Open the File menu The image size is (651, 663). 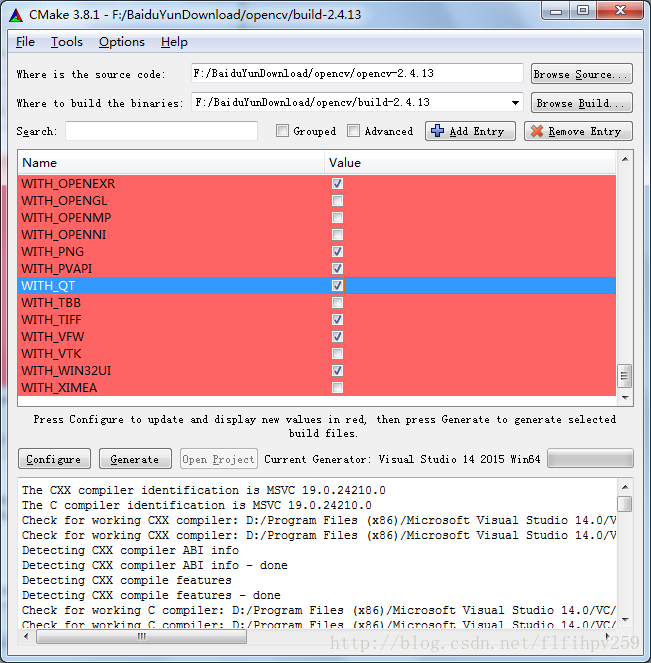pyautogui.click(x=25, y=42)
